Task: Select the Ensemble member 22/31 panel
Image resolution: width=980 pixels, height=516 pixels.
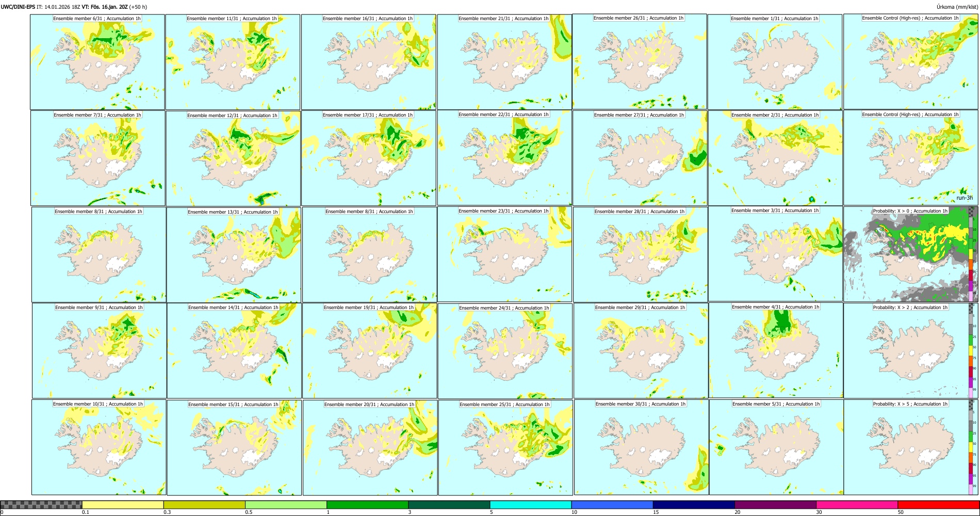Action: 504,158
